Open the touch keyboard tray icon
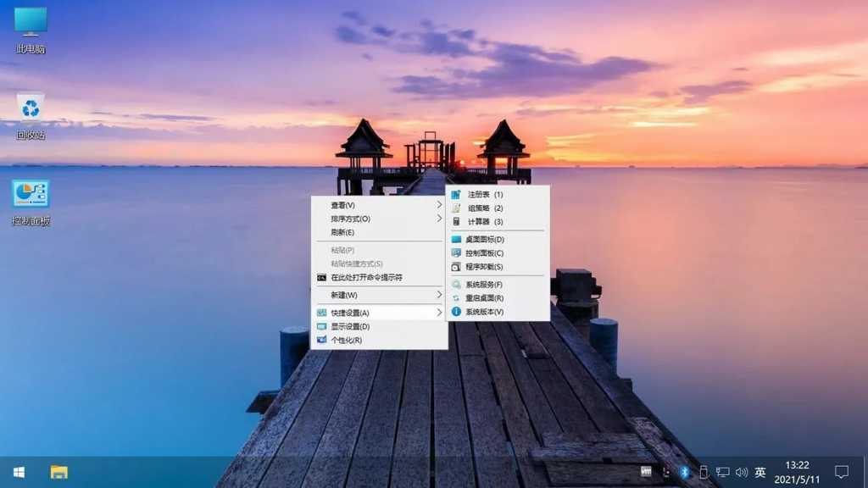The width and height of the screenshot is (868, 488). coord(645,473)
